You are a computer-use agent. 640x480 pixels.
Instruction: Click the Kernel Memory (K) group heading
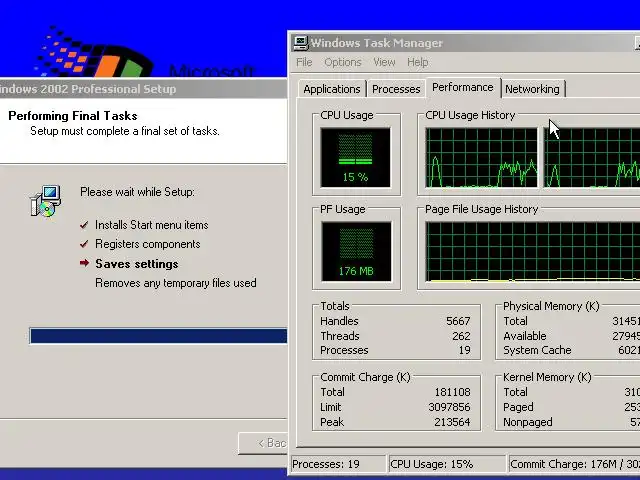547,377
